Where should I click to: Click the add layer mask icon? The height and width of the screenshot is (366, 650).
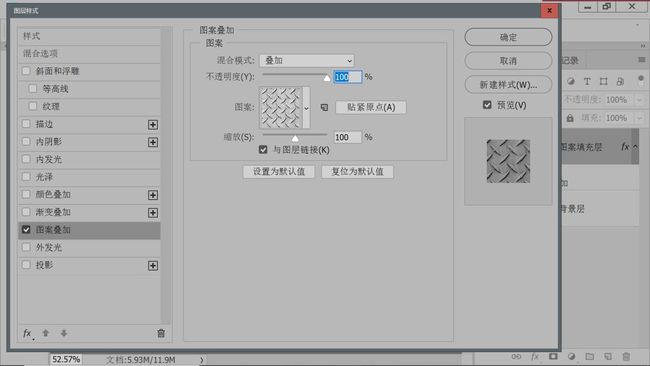click(x=553, y=356)
